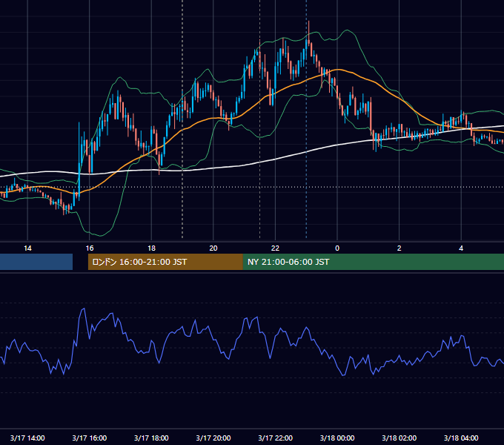Click the 3/18 00:00 time label
Viewport: 504px width, 445px height.
pos(337,438)
